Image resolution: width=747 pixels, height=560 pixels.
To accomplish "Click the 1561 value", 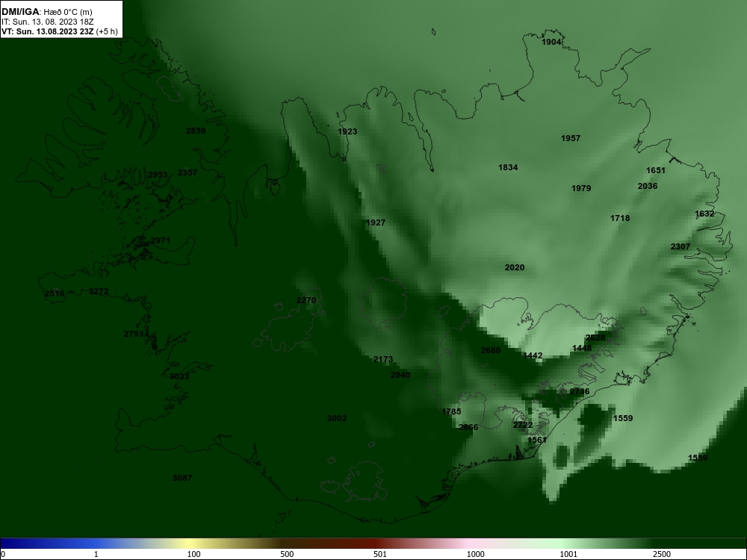I will 537,440.
